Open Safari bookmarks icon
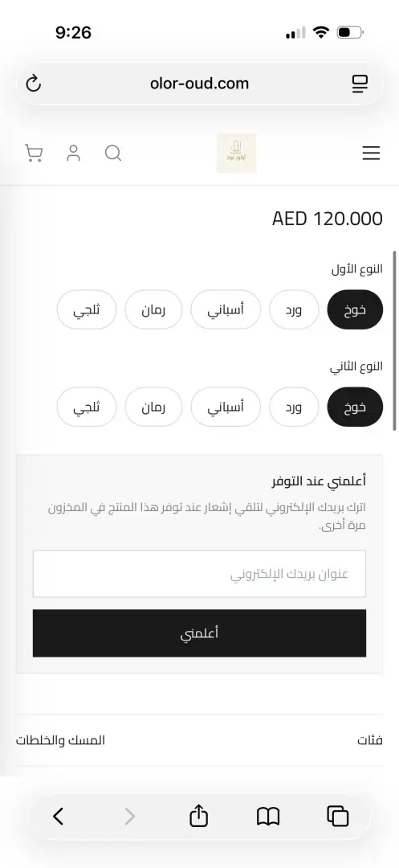399x868 pixels. (x=269, y=816)
